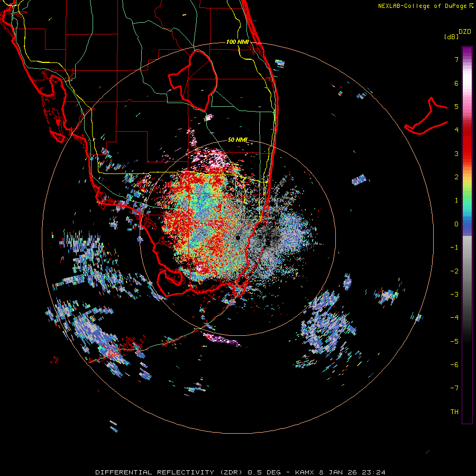Click the NEXLAB-College of DuPage watermark text
476x476 pixels.
(x=425, y=6)
